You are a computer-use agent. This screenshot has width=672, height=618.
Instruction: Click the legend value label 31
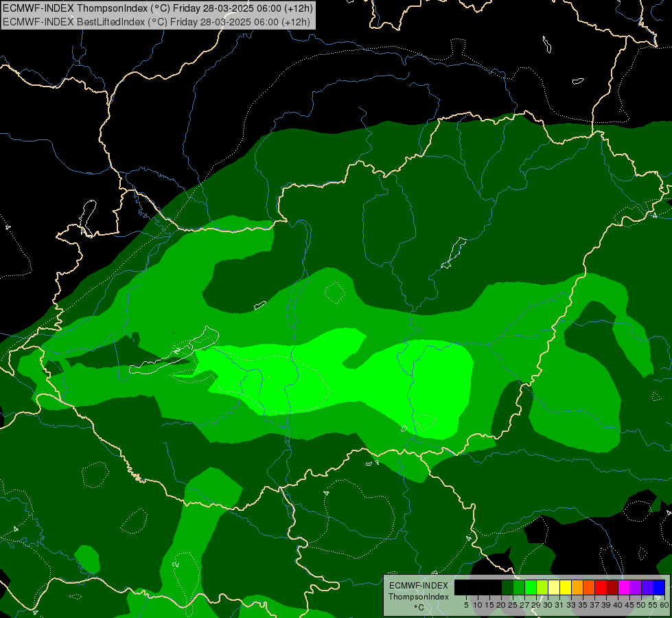point(559,605)
